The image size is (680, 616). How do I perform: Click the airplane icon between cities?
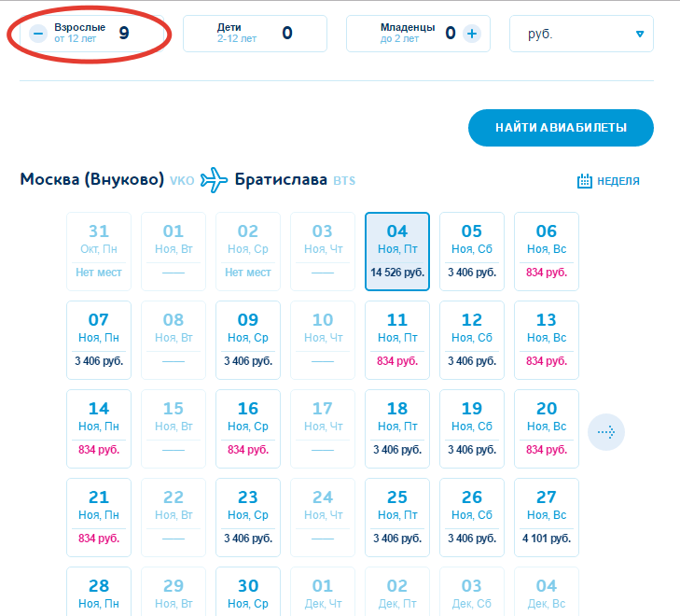[x=215, y=179]
